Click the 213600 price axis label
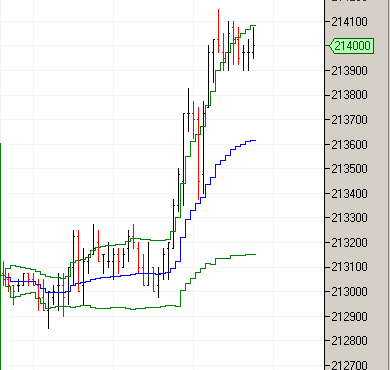Viewport: 390px width, 370px height. pos(349,145)
